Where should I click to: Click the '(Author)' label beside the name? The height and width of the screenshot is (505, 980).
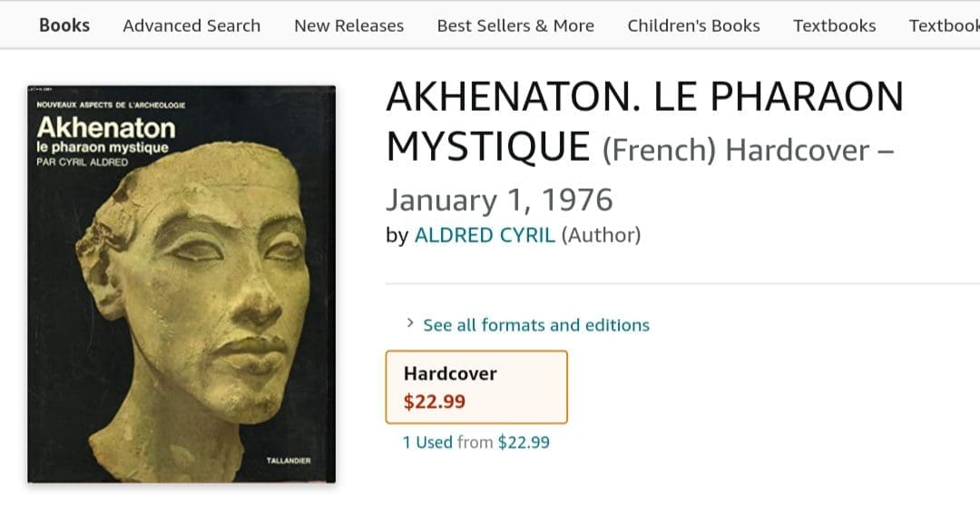tap(601, 235)
